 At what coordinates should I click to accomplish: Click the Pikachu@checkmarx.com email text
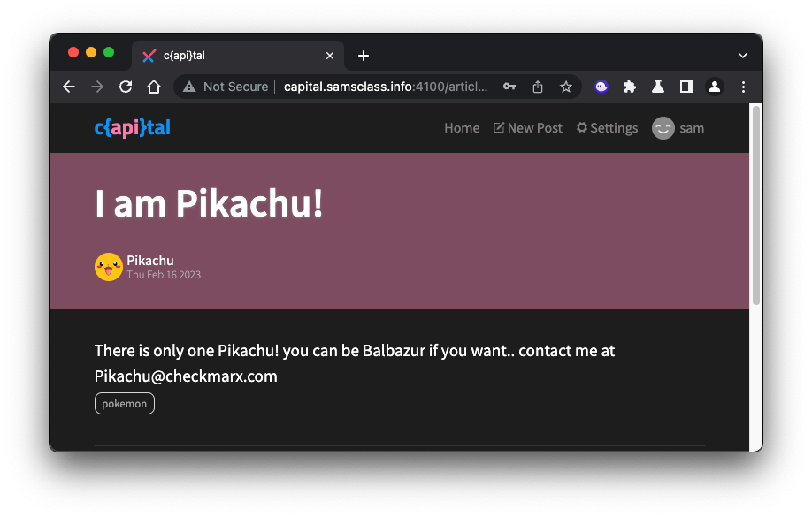pos(186,376)
